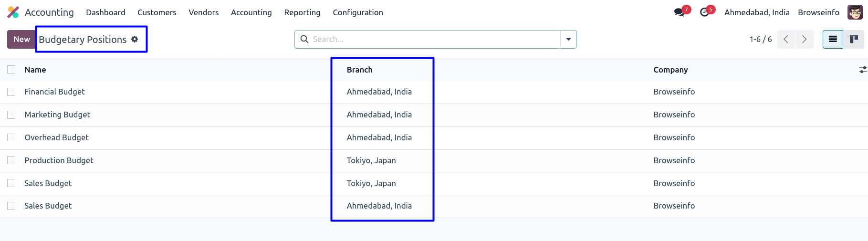
Task: Open the Configuration menu
Action: pyautogui.click(x=358, y=12)
